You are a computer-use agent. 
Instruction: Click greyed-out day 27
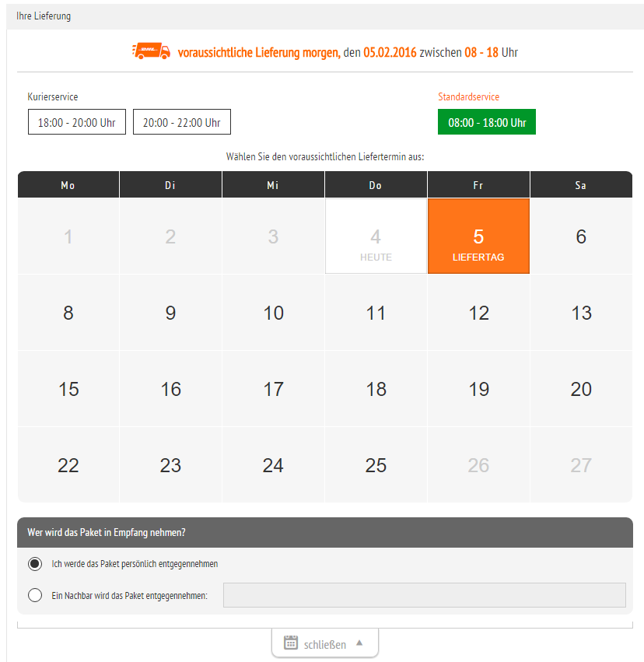(x=581, y=465)
